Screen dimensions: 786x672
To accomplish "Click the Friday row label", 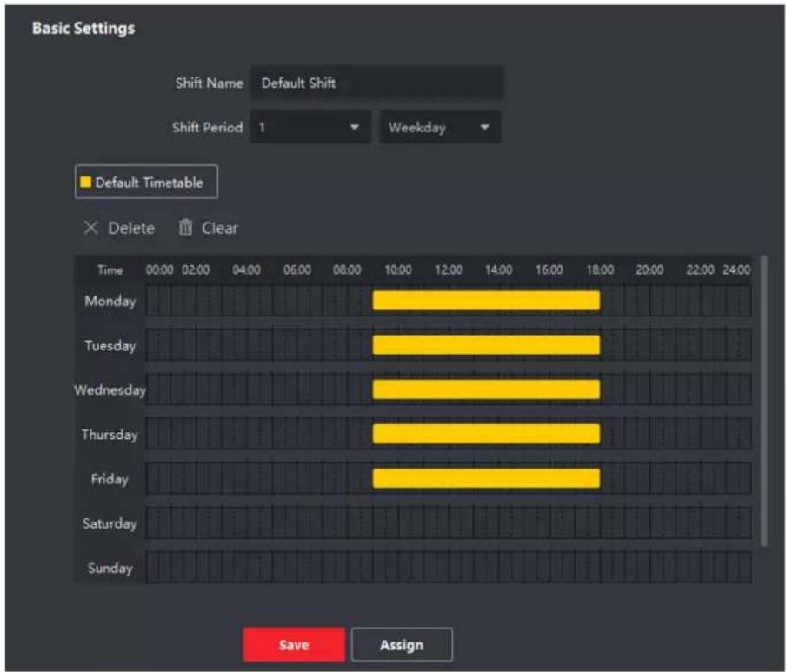I will (110, 479).
